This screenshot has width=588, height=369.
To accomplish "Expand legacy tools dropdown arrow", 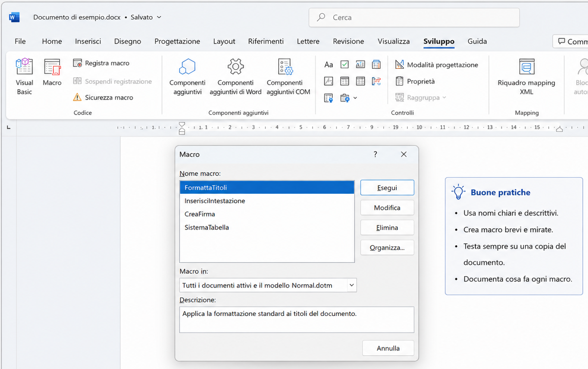I will pyautogui.click(x=355, y=98).
